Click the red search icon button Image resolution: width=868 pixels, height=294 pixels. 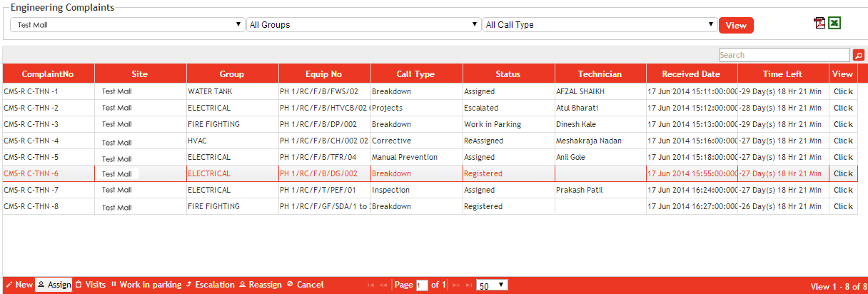pos(858,55)
